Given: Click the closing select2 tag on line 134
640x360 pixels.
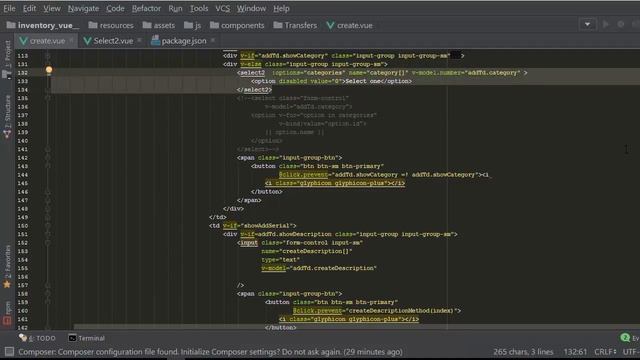Looking at the screenshot, I should [254, 90].
